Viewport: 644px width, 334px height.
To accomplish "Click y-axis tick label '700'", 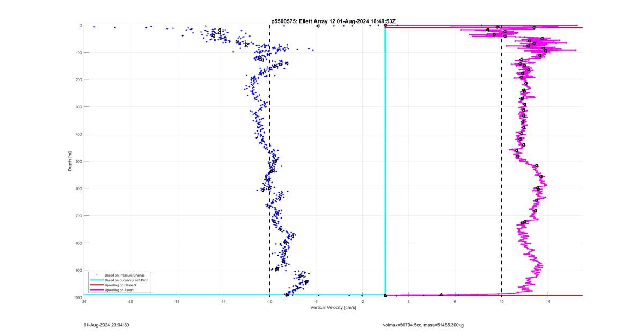I will coord(78,216).
